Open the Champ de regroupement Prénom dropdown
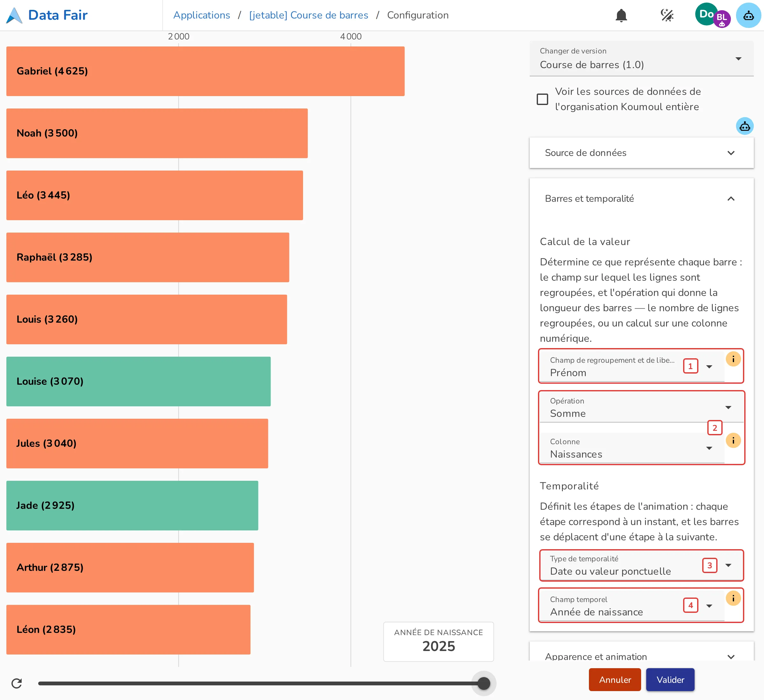Viewport: 764px width, 700px height. [632, 366]
